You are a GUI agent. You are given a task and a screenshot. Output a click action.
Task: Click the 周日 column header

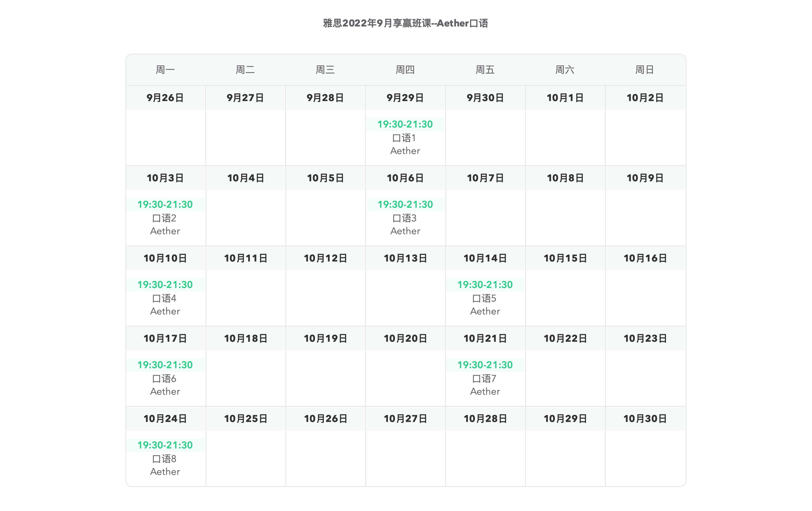(645, 70)
